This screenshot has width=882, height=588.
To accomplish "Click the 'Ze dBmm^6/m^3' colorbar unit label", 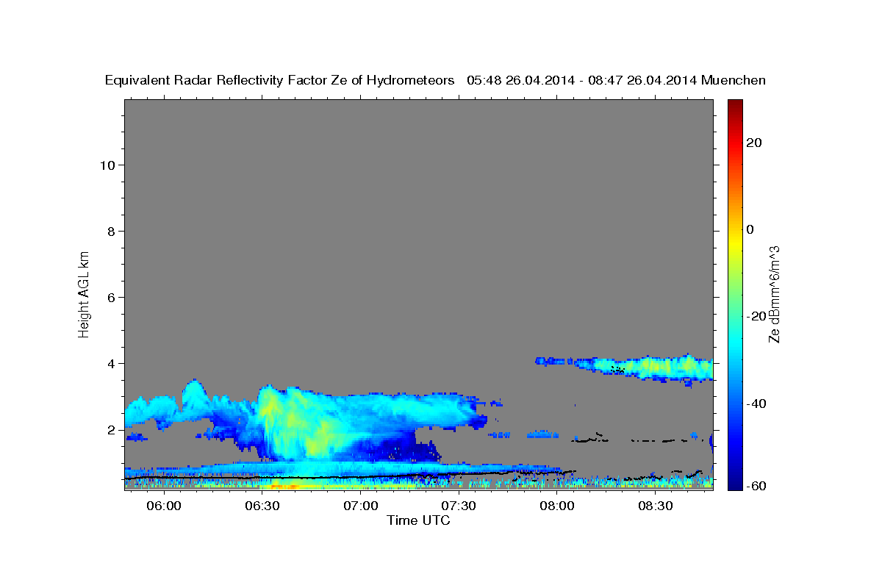I will pyautogui.click(x=774, y=294).
